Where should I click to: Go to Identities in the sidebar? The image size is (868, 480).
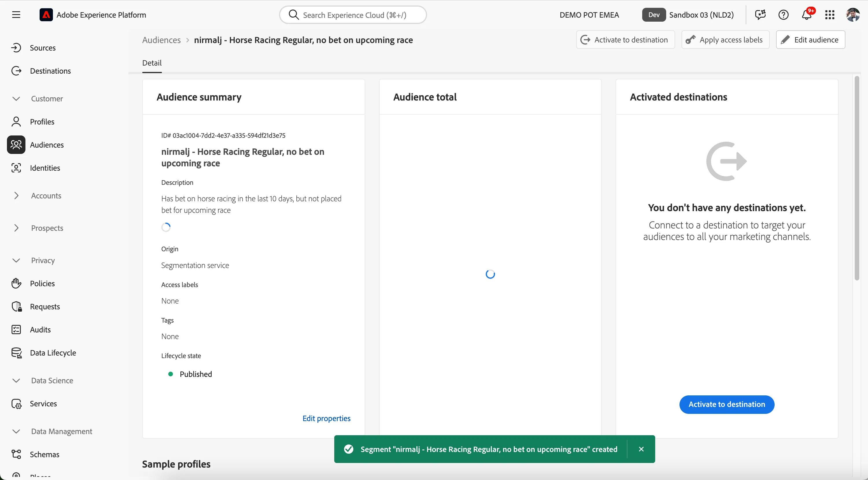click(x=45, y=168)
